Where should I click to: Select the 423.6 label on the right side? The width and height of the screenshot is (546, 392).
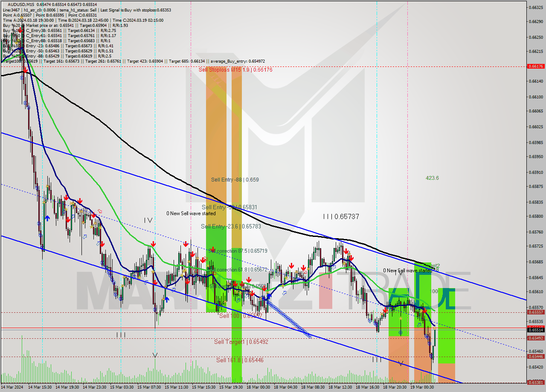(433, 178)
